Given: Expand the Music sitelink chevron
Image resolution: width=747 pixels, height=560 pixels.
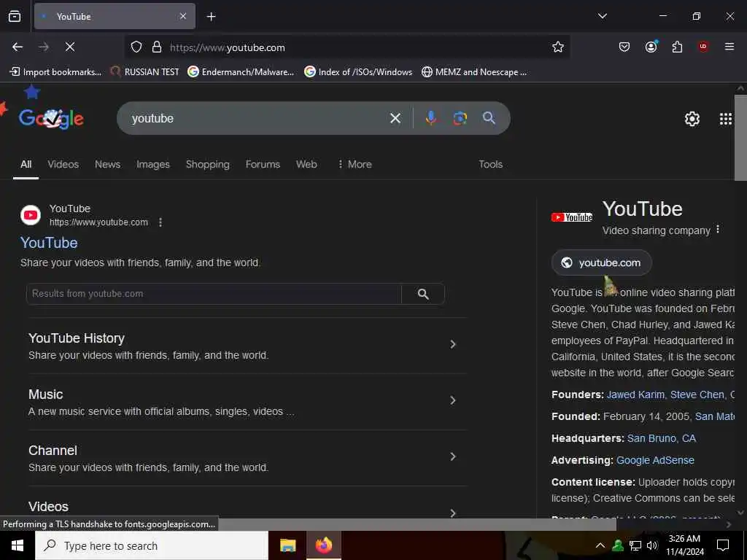Looking at the screenshot, I should point(453,400).
